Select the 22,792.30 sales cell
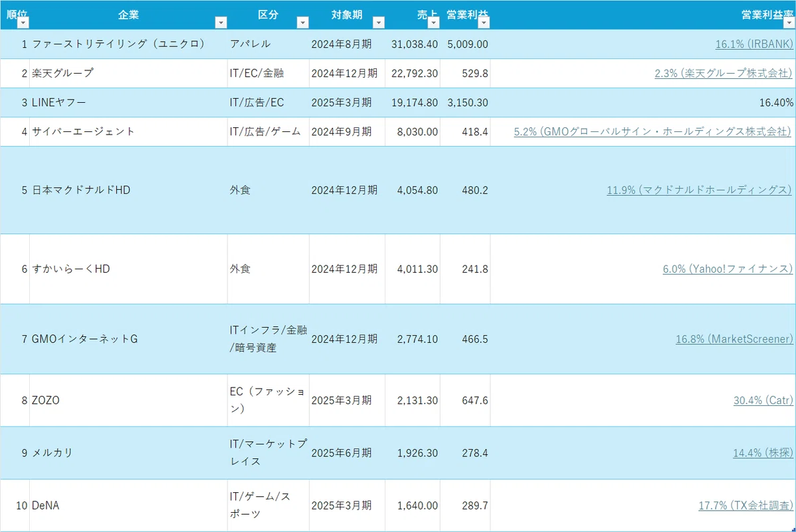Screen dimensions: 796x532 [413, 74]
